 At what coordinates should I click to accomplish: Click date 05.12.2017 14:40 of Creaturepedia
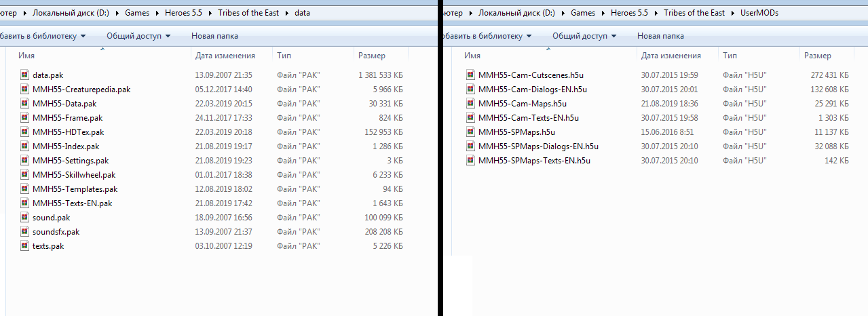[x=223, y=90]
